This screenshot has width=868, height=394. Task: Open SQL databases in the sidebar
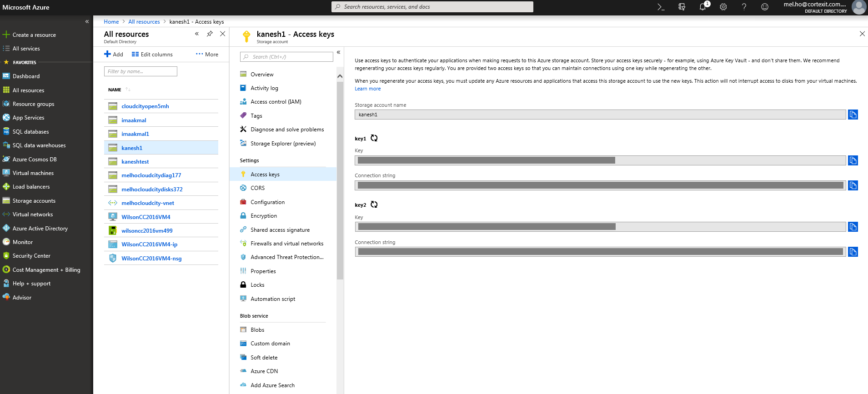point(30,132)
